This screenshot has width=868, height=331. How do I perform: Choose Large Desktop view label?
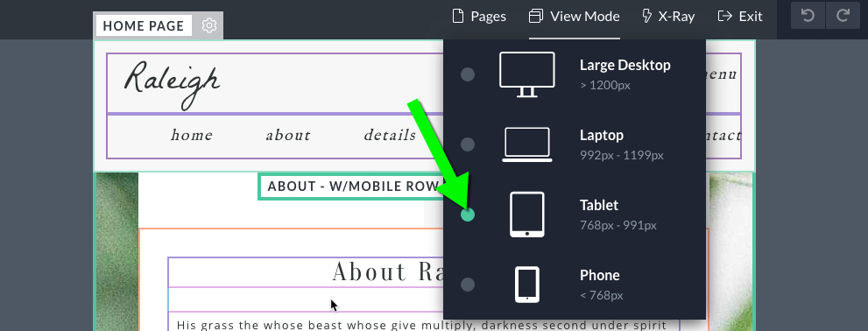625,66
